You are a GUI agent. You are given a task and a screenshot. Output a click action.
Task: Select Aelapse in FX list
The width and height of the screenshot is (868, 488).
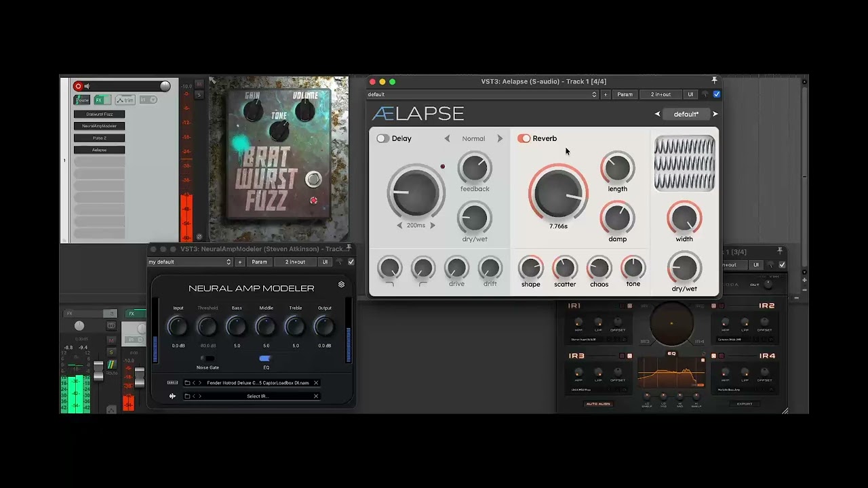click(x=99, y=150)
